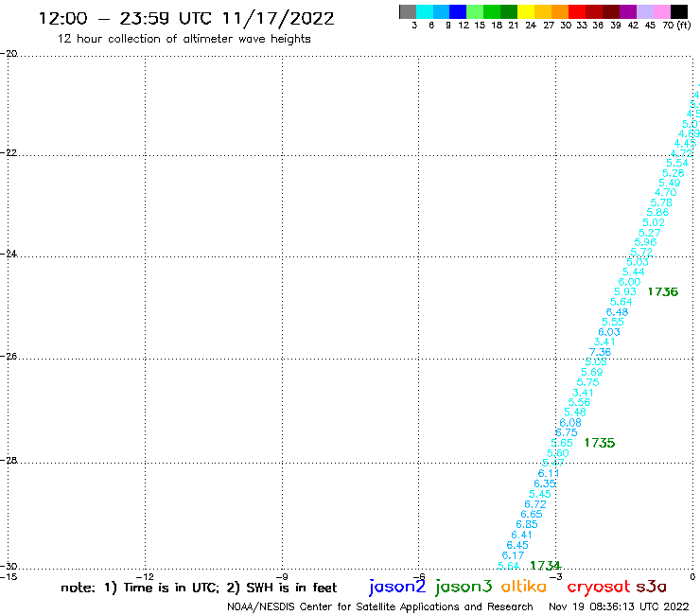
Task: Click the gray swatch in the color legend
Action: (408, 11)
